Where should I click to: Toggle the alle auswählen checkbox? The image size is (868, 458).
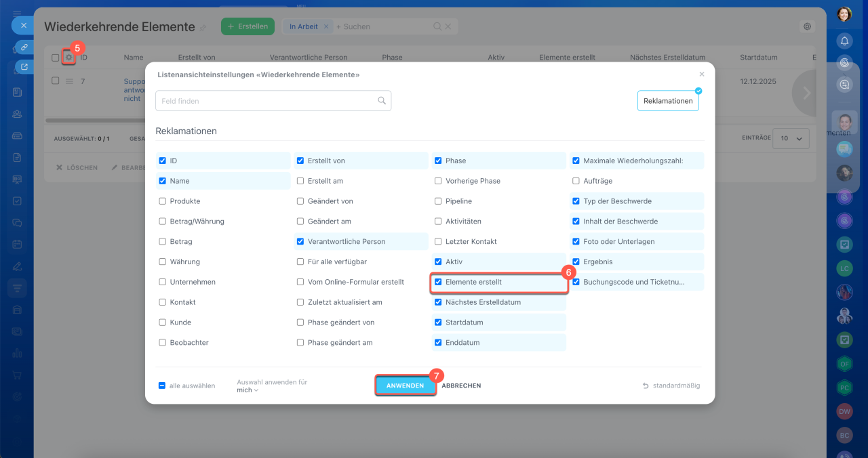tap(163, 386)
